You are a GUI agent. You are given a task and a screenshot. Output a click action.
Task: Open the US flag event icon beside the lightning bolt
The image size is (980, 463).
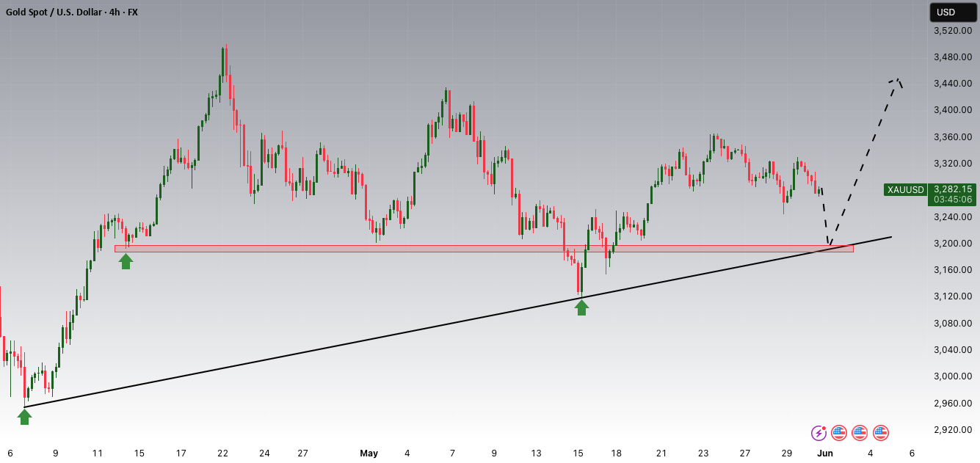tap(840, 433)
